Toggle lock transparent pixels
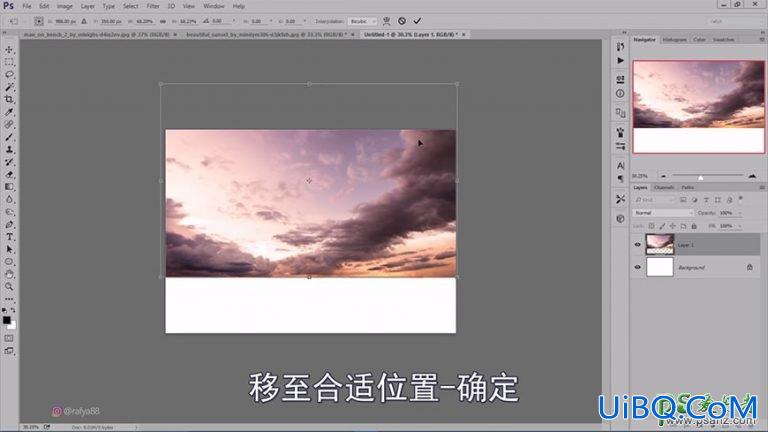This screenshot has height=432, width=768. pyautogui.click(x=651, y=226)
